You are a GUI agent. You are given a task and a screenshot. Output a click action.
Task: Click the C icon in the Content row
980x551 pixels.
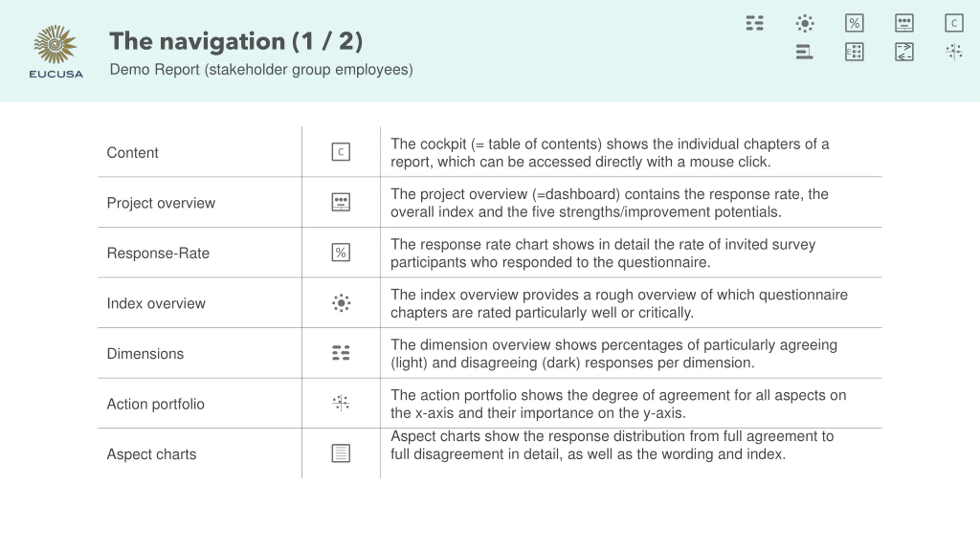(x=341, y=152)
